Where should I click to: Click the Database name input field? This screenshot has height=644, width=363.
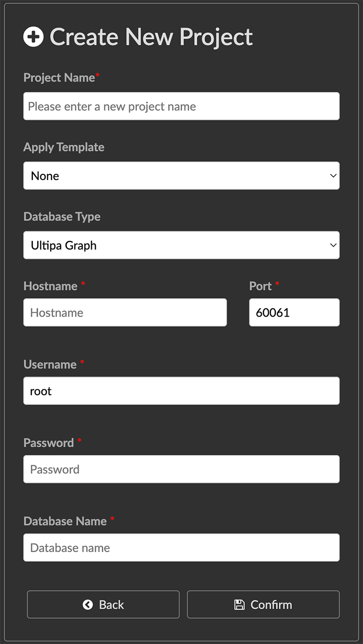(x=181, y=548)
